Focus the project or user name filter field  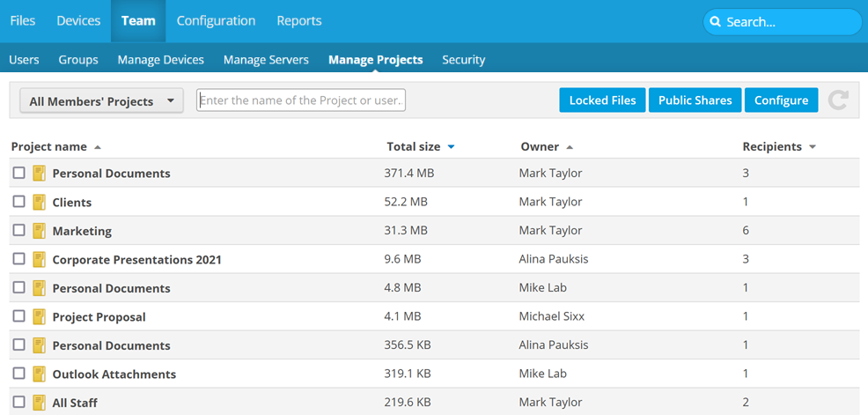(300, 100)
